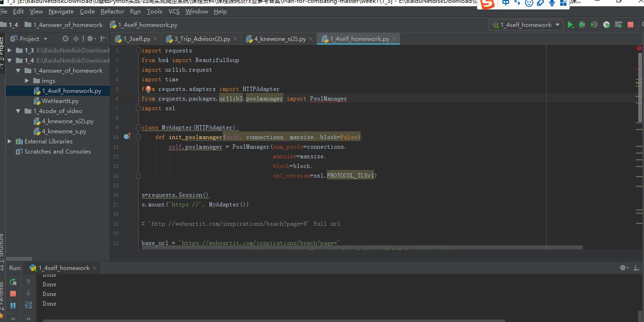
Task: Collapse the 1_4 project root folder
Action: pos(10,60)
